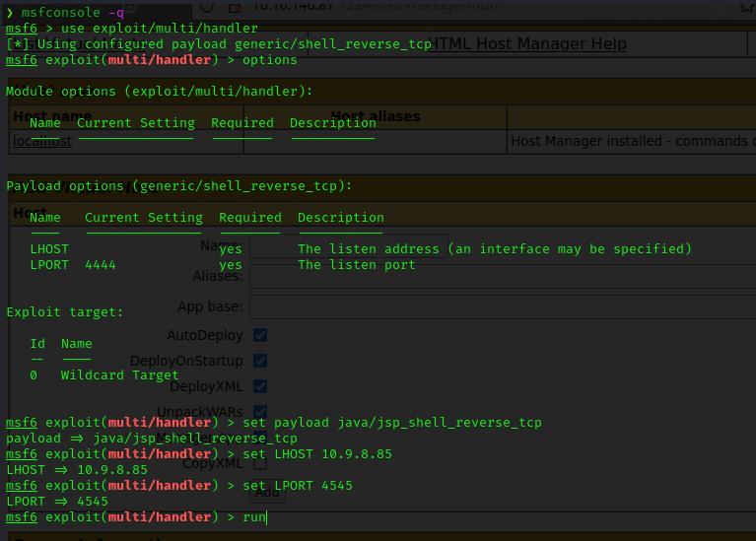756x541 pixels.
Task: Click 'Host Manager installed - commands' table cell
Action: tap(632, 141)
